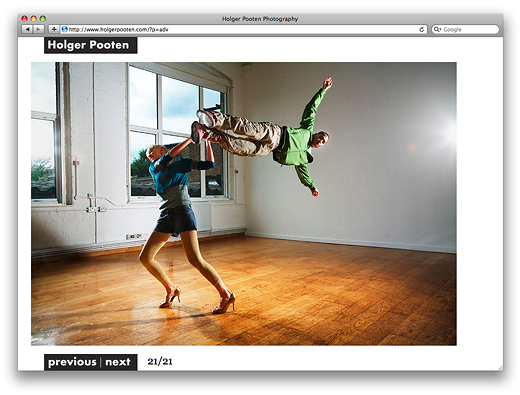
Task: Close the window with the red button
Action: [24, 19]
